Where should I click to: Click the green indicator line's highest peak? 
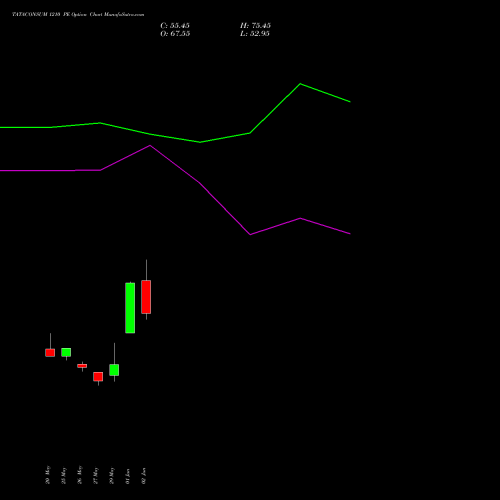pyautogui.click(x=300, y=84)
